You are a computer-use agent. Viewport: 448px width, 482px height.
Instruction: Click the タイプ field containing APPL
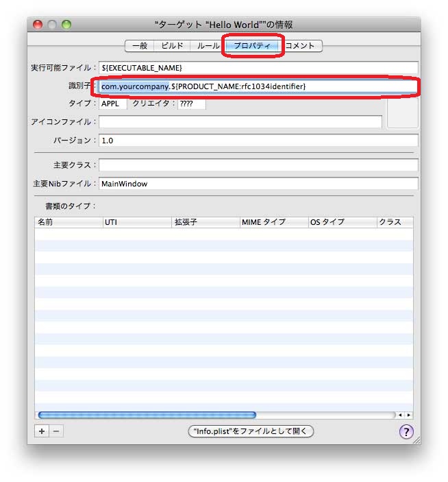[112, 104]
